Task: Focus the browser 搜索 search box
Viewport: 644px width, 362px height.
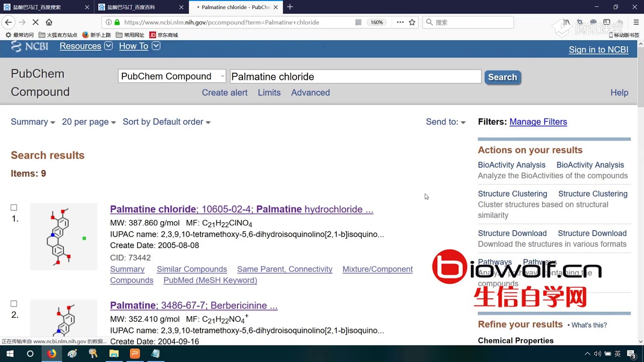Action: [468, 22]
